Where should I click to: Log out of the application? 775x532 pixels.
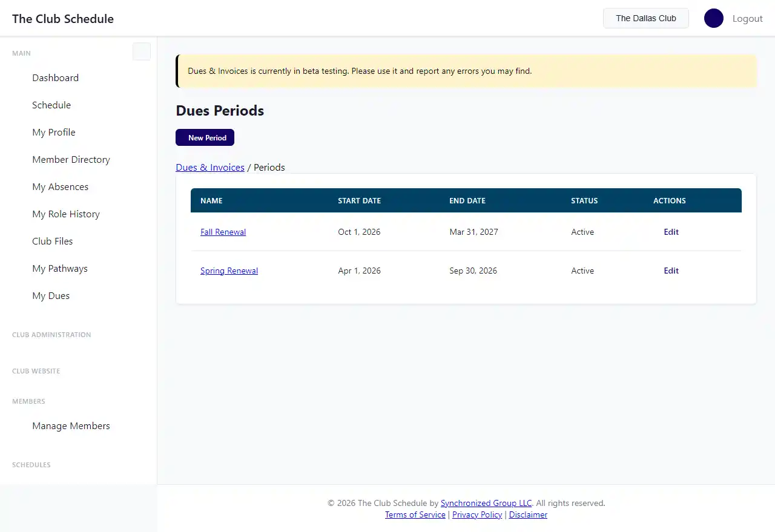pyautogui.click(x=748, y=18)
